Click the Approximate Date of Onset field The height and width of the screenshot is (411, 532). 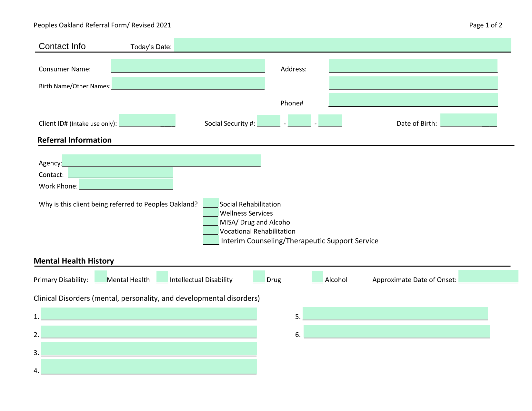pos(488,276)
